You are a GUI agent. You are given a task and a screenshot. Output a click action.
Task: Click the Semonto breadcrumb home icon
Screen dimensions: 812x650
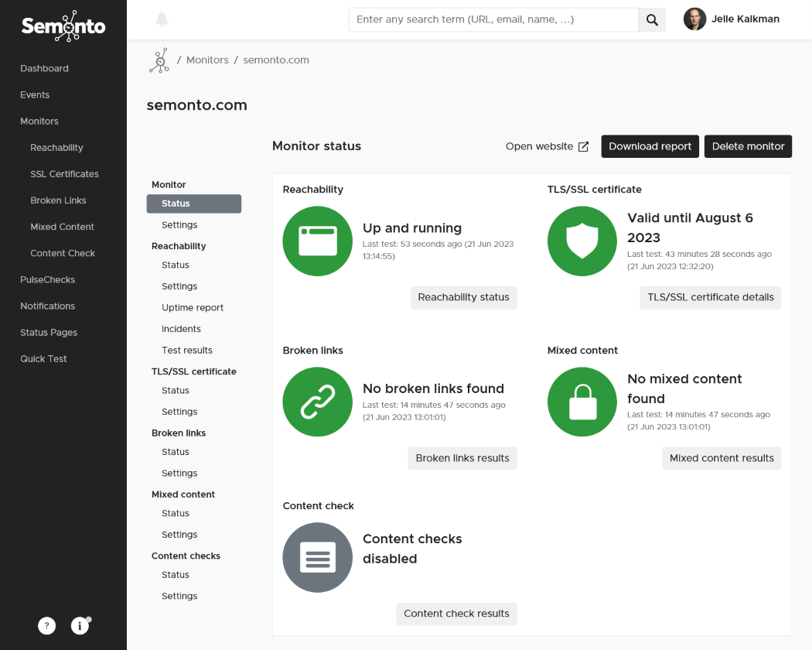coord(159,60)
